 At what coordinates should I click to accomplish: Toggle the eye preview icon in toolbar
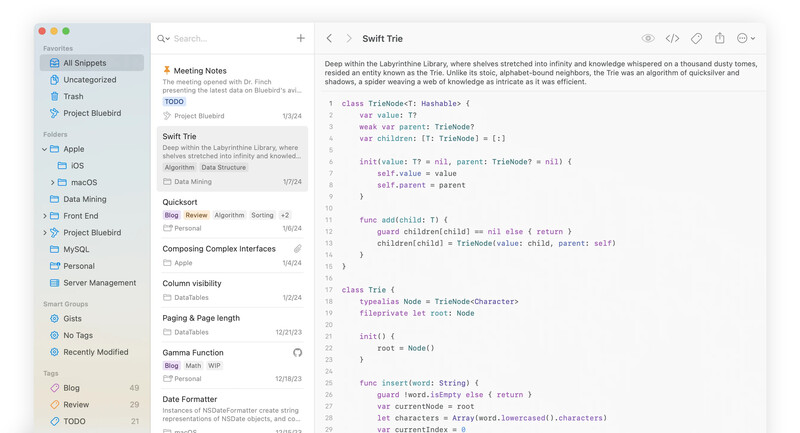(648, 39)
